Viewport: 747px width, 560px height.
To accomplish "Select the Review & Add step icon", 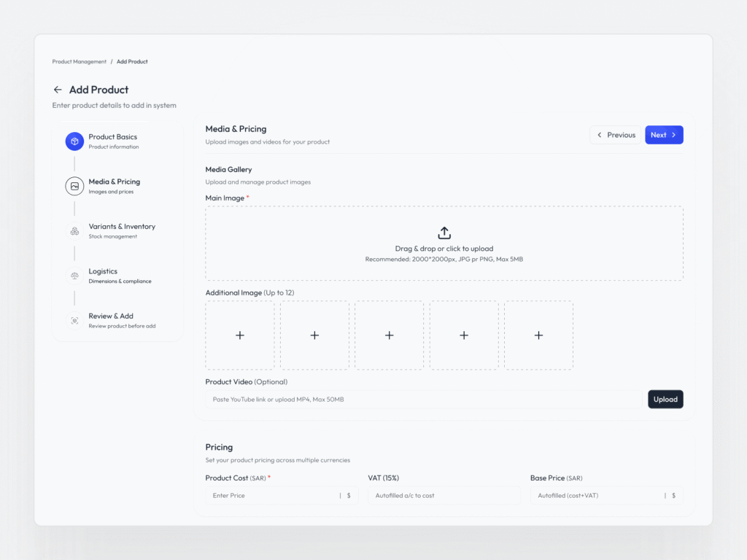I will 74,321.
